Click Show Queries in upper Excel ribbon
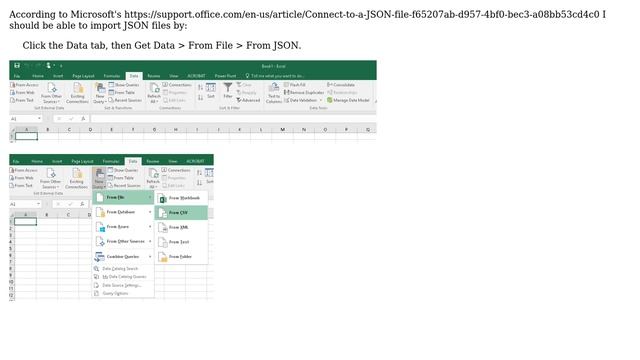This screenshot has width=640, height=360. tap(124, 85)
